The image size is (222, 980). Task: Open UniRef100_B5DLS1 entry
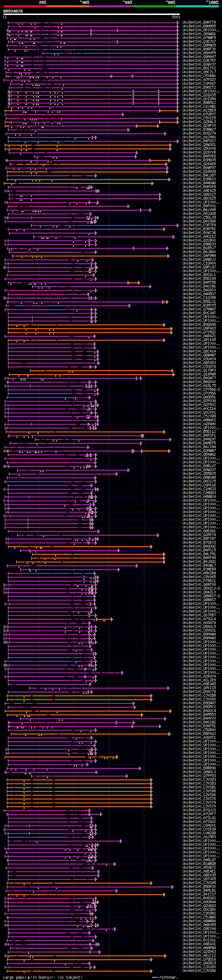199,301
